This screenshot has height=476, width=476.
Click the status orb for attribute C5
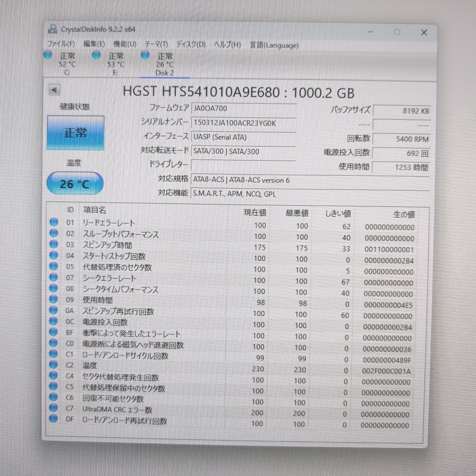(54, 386)
